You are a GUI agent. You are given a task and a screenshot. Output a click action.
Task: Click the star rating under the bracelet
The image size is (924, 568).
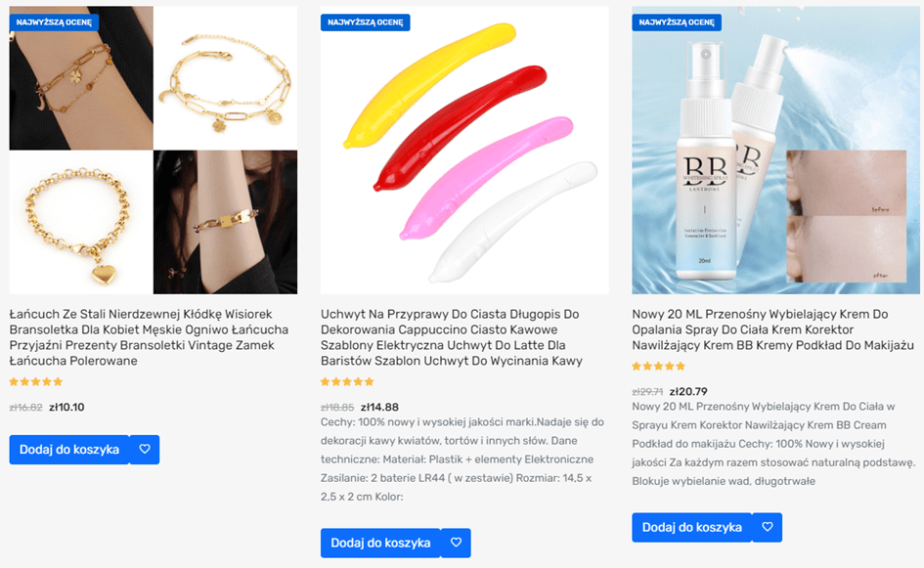36,382
